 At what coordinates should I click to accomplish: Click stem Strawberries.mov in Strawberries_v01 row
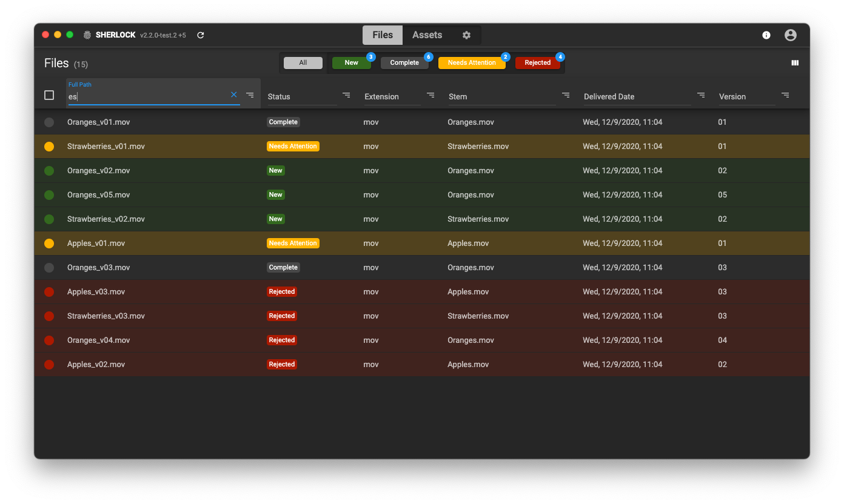point(478,147)
